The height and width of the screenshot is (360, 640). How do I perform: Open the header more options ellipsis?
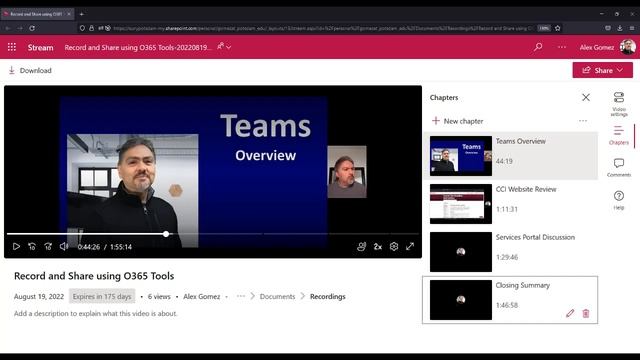coord(562,47)
